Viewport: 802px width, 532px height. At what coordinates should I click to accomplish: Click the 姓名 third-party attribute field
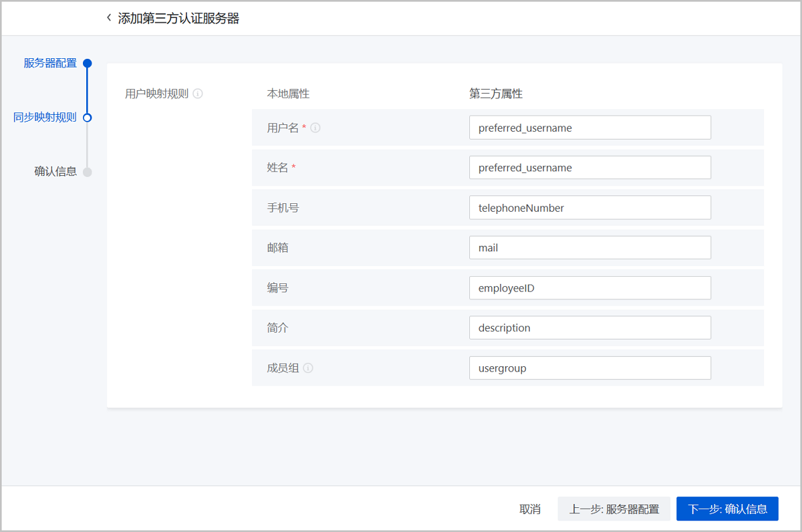(x=590, y=168)
